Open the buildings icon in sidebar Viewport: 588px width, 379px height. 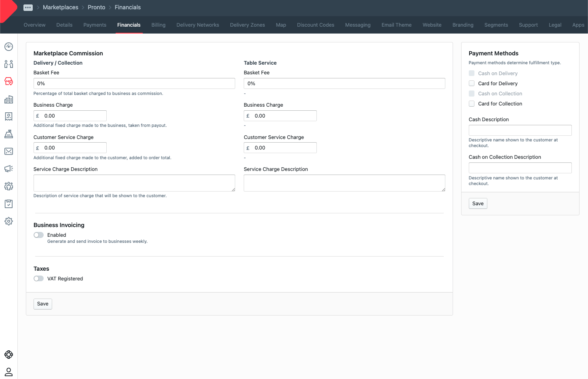[8, 99]
